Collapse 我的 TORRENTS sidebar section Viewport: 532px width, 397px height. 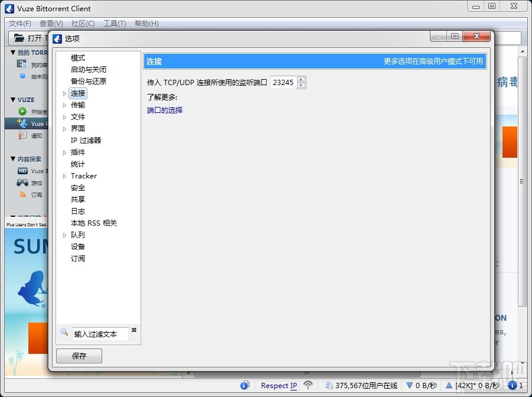tap(13, 53)
